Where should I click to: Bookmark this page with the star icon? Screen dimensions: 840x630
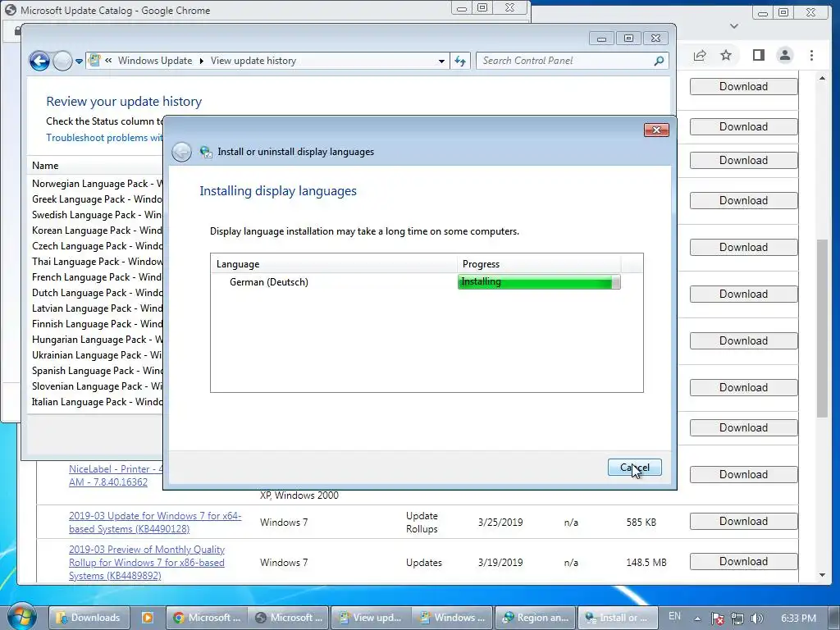point(726,55)
